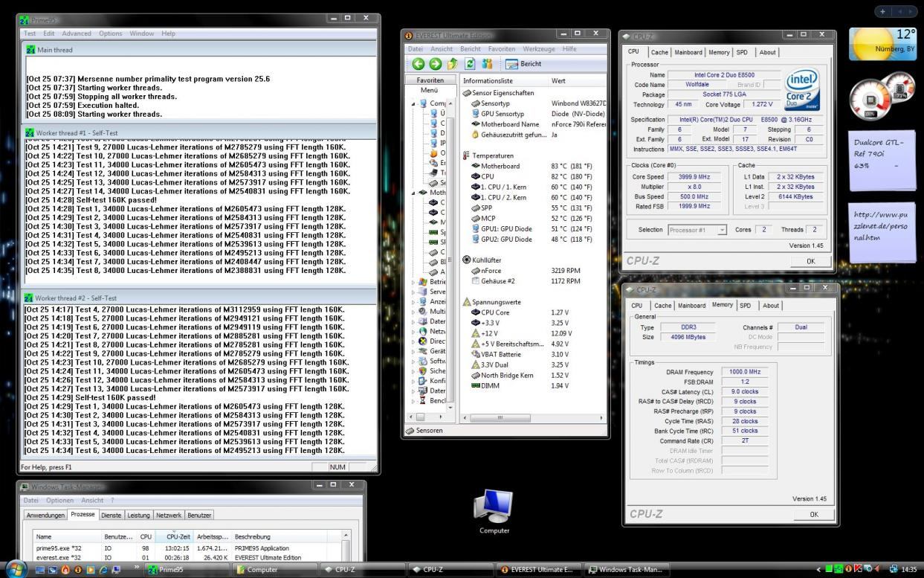This screenshot has height=578, width=924.
Task: Open the Datei menu in EVEREST
Action: click(416, 49)
